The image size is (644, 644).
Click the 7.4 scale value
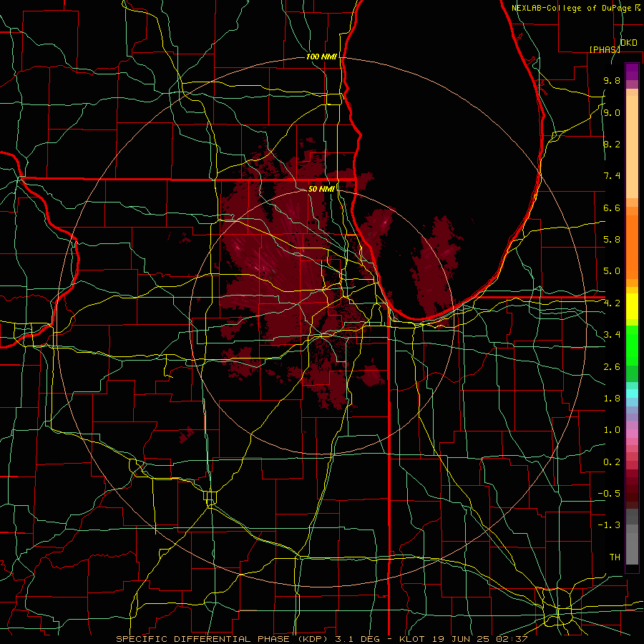pos(612,176)
